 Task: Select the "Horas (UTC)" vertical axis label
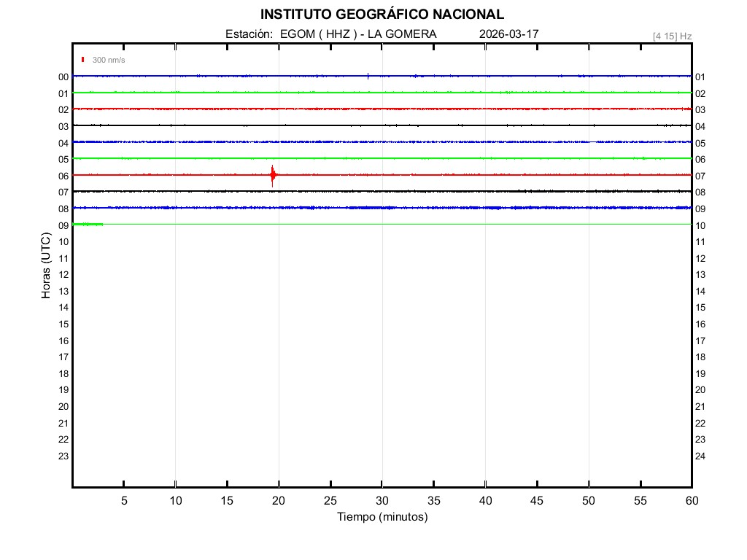46,266
